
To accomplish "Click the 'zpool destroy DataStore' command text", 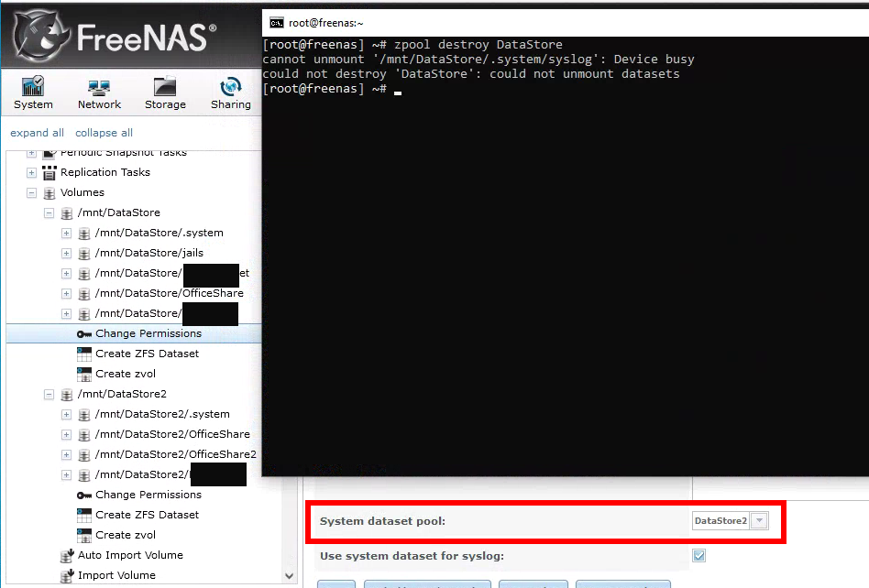I will tap(478, 44).
